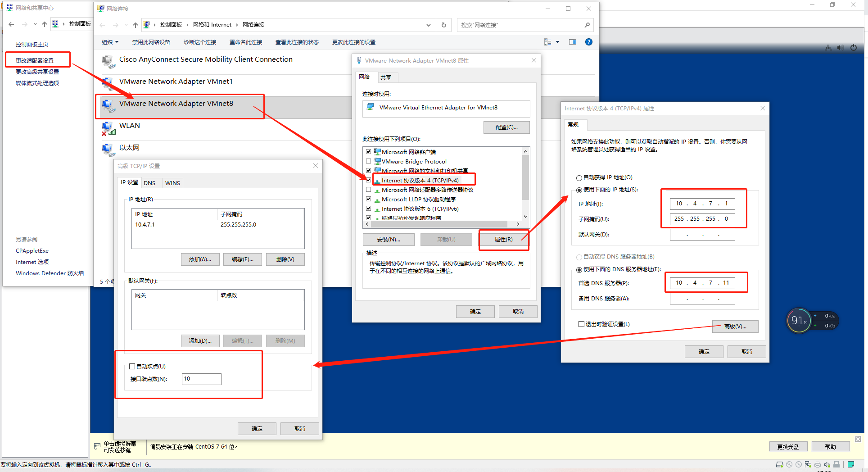868x472 pixels.
Task: Check Microsoft 网络适配器多路传送器协议 checkbox
Action: (x=368, y=190)
